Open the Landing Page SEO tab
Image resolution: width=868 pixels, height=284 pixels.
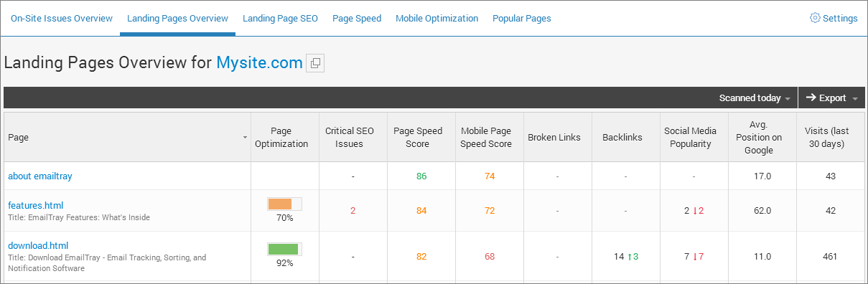pos(280,19)
